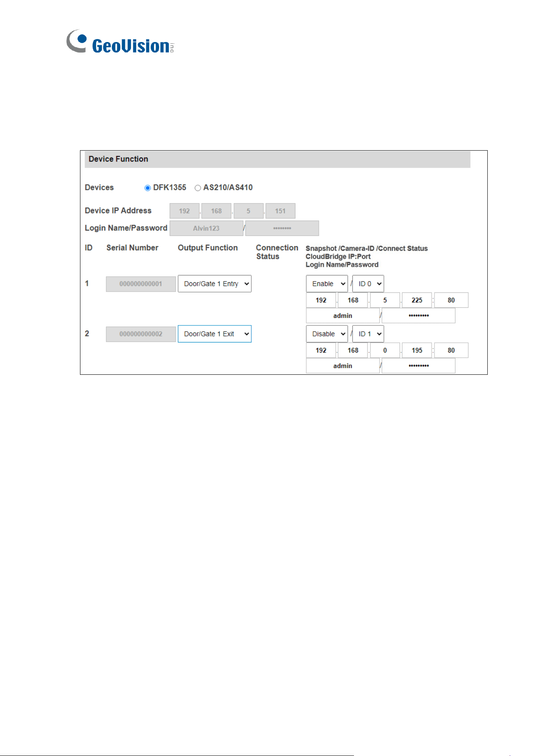Image resolution: width=535 pixels, height=756 pixels.
Task: Click the admin login name field in row 1
Action: click(343, 315)
